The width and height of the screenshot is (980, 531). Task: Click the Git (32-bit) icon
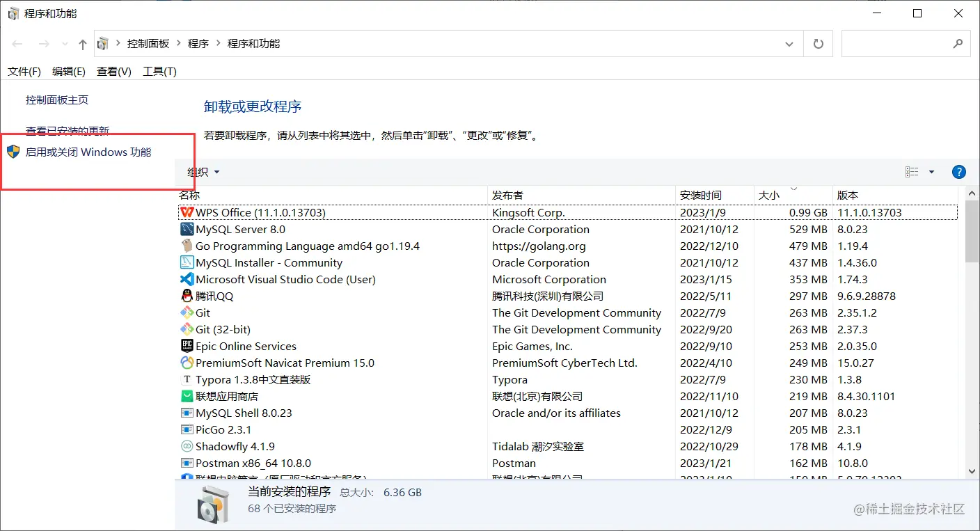point(187,329)
